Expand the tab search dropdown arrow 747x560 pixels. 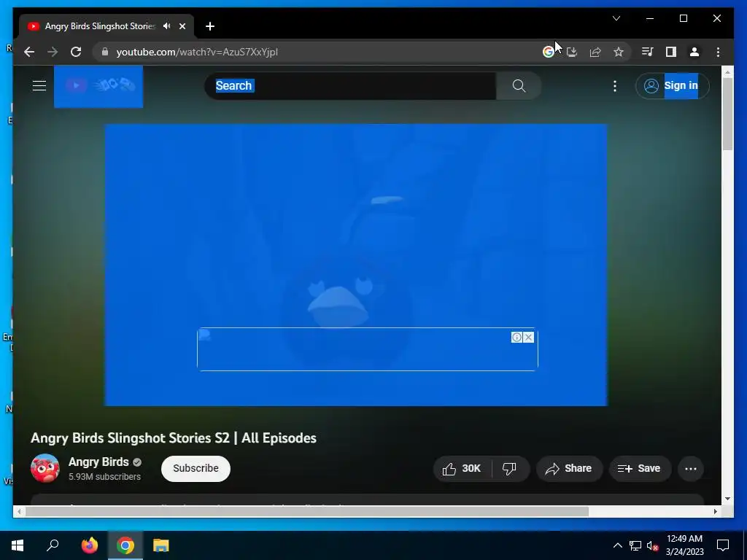[616, 18]
